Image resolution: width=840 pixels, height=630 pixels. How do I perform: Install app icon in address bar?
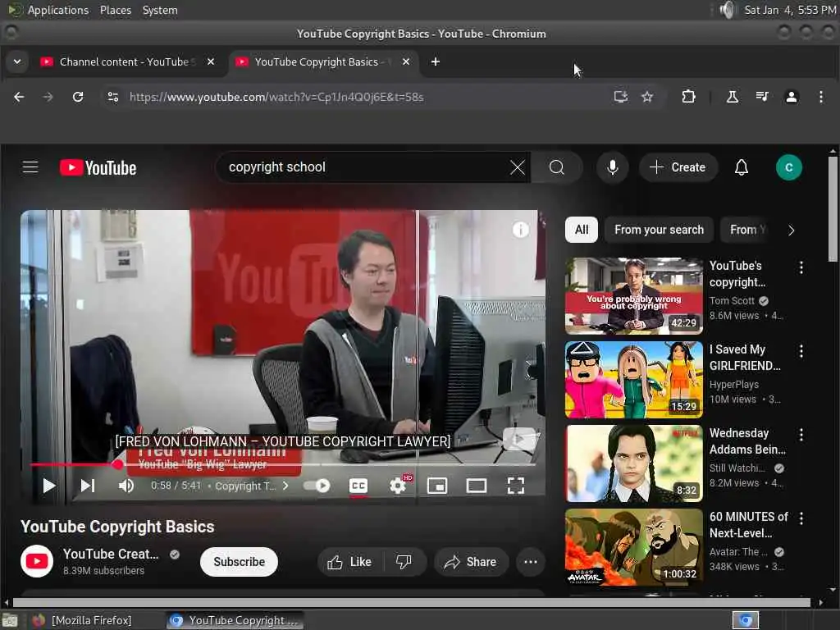coord(620,97)
